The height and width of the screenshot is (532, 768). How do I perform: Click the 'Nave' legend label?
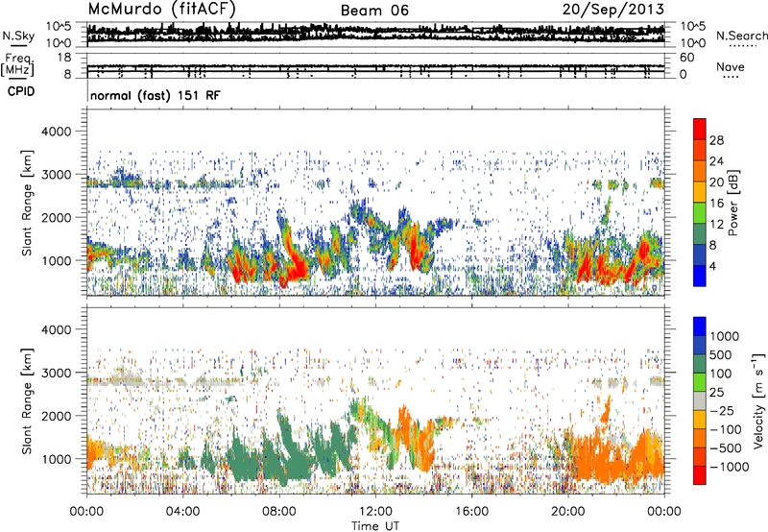pyautogui.click(x=731, y=66)
